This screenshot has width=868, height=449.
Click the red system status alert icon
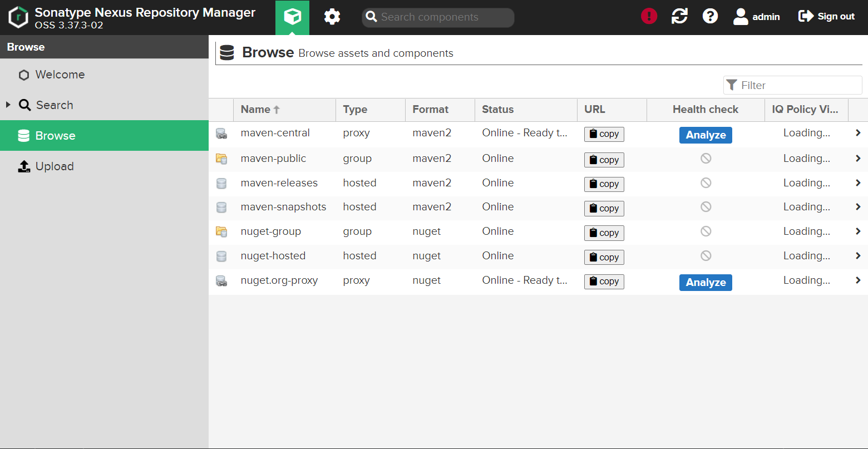649,16
